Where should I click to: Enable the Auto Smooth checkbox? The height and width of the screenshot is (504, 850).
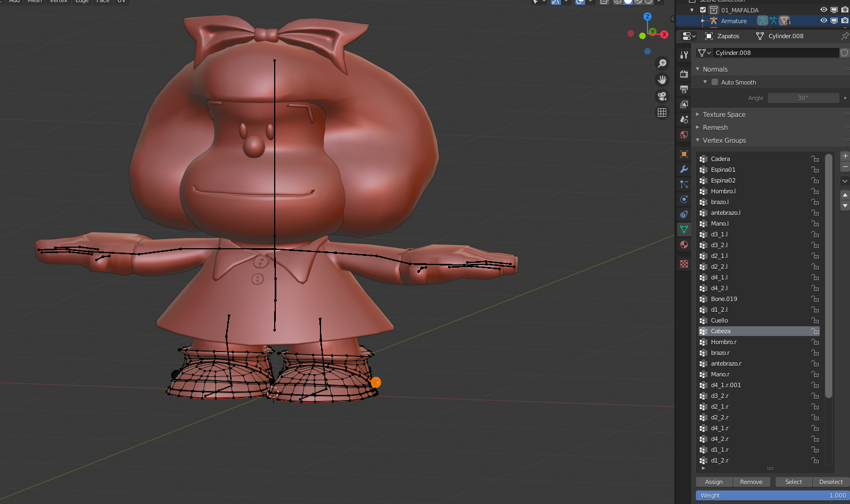coord(715,82)
